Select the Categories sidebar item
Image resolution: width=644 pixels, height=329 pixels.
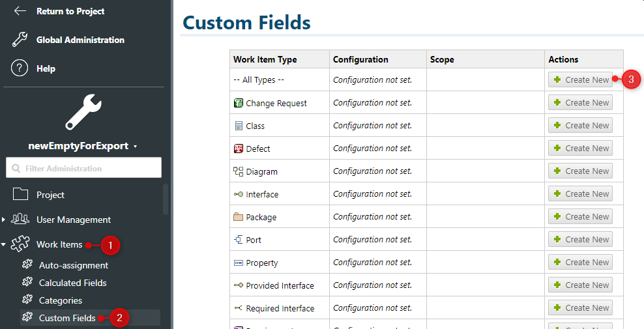[61, 300]
